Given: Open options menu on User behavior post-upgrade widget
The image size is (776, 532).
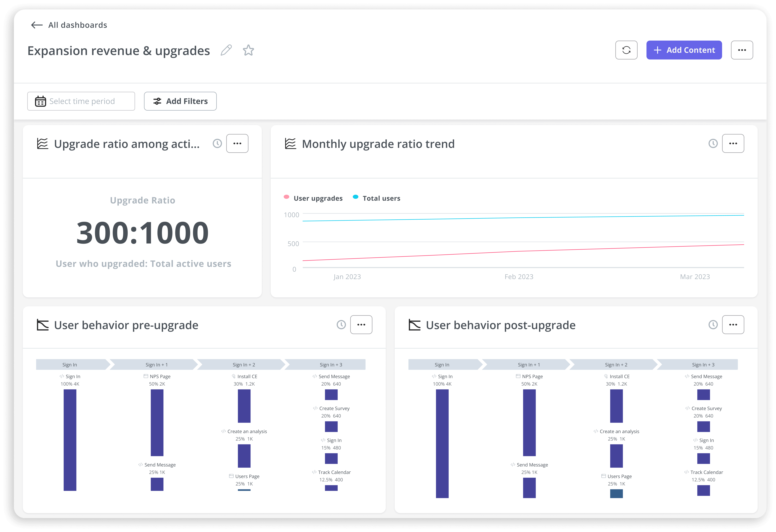Looking at the screenshot, I should 733,324.
